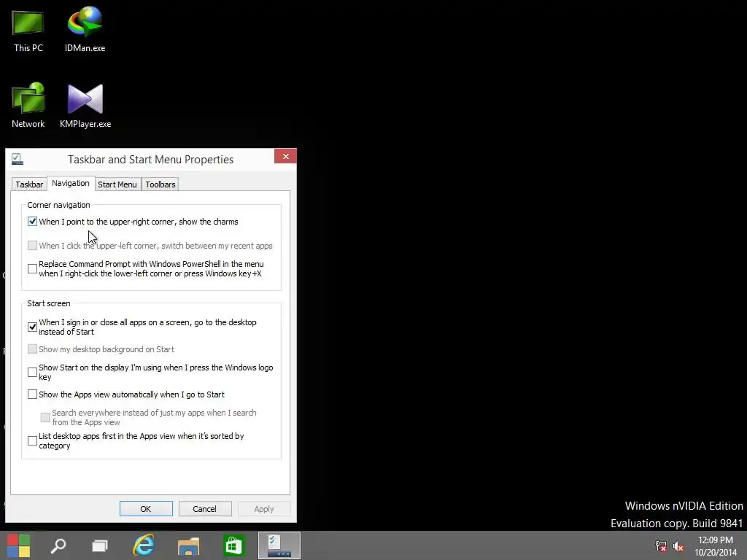This screenshot has height=560, width=747.
Task: Open the Search magnifier on taskbar
Action: point(58,545)
